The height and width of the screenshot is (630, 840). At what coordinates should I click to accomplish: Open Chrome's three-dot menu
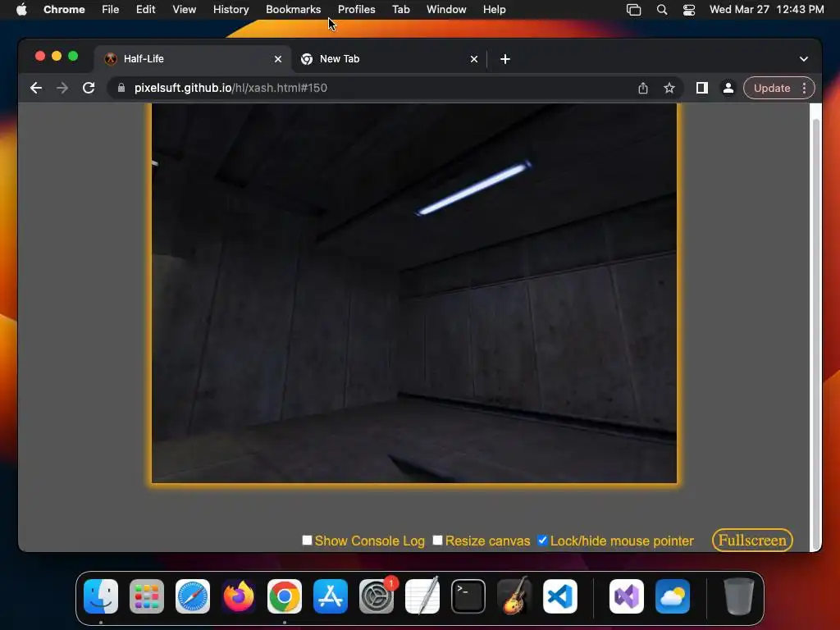coord(804,88)
